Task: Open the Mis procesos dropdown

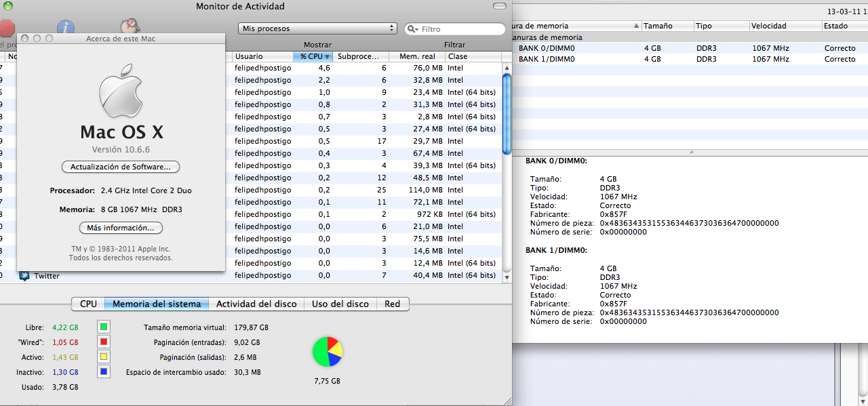Action: pyautogui.click(x=317, y=28)
